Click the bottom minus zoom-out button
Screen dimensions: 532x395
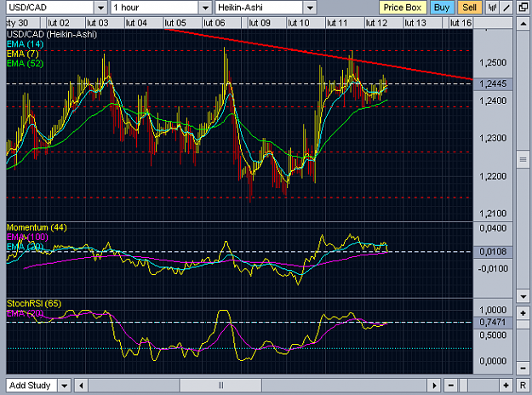[450, 386]
